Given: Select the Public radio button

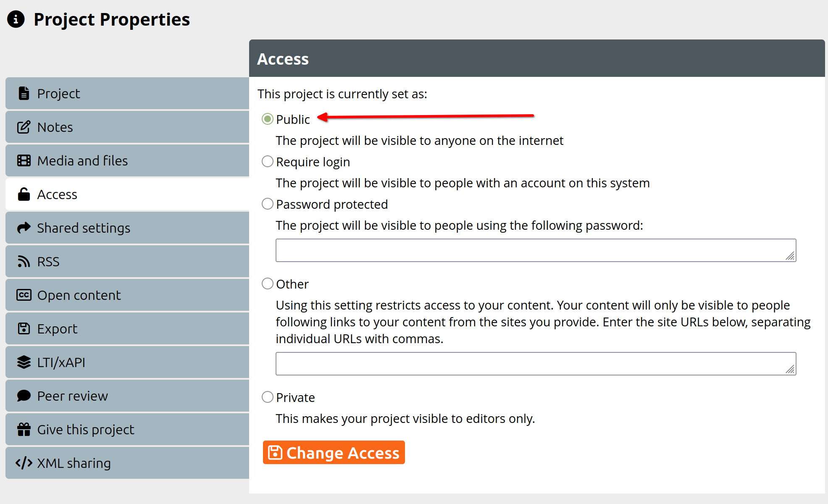Looking at the screenshot, I should coord(268,119).
